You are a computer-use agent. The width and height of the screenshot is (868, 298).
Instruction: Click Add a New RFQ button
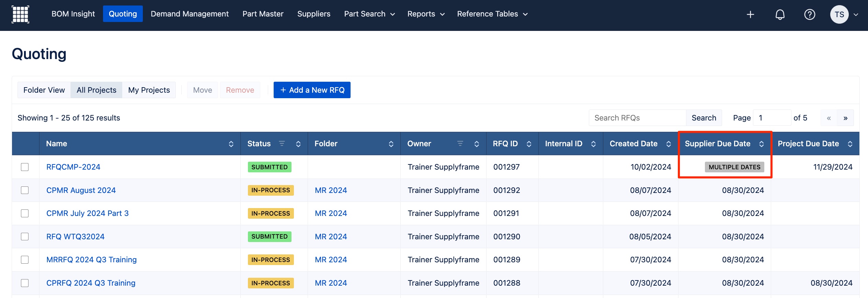312,90
